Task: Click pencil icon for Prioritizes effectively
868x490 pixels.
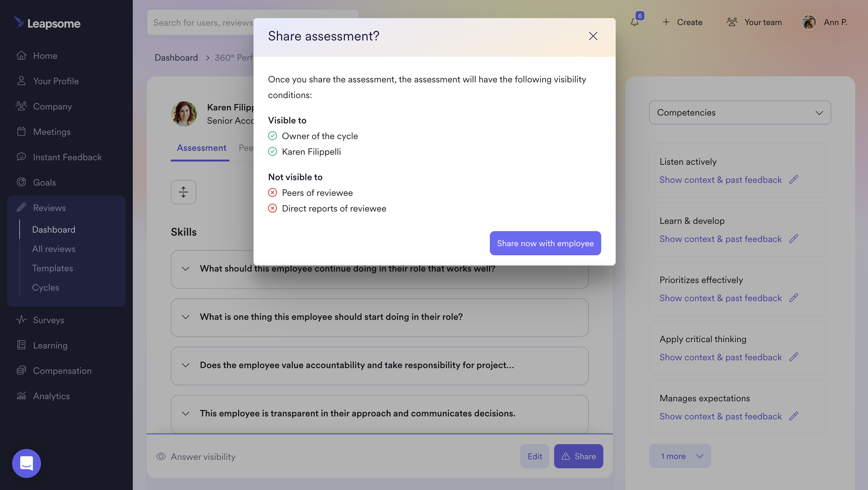Action: [793, 298]
